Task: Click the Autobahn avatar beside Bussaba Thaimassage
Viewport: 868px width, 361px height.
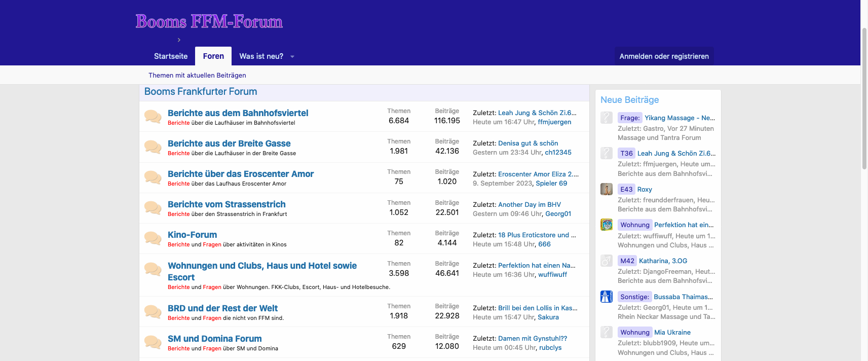Action: click(607, 297)
